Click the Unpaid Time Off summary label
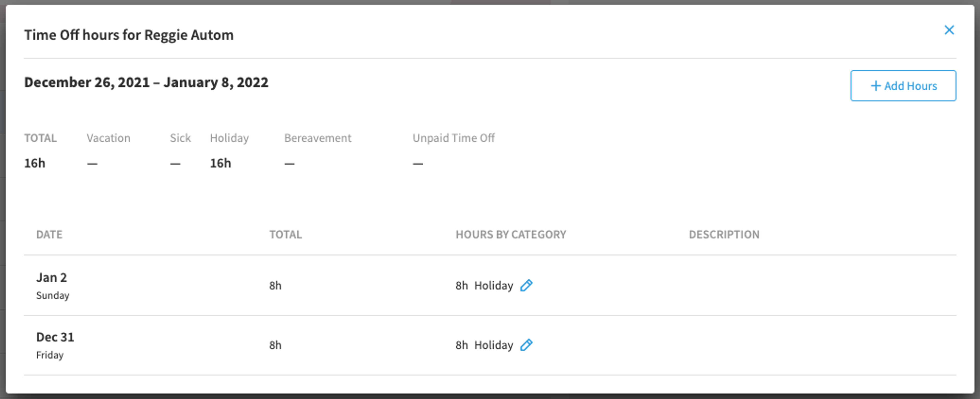Viewport: 980px width, 399px height. tap(454, 138)
